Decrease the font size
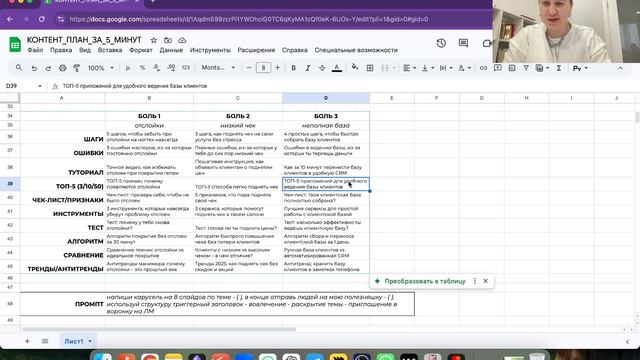640x360 pixels. [x=249, y=68]
